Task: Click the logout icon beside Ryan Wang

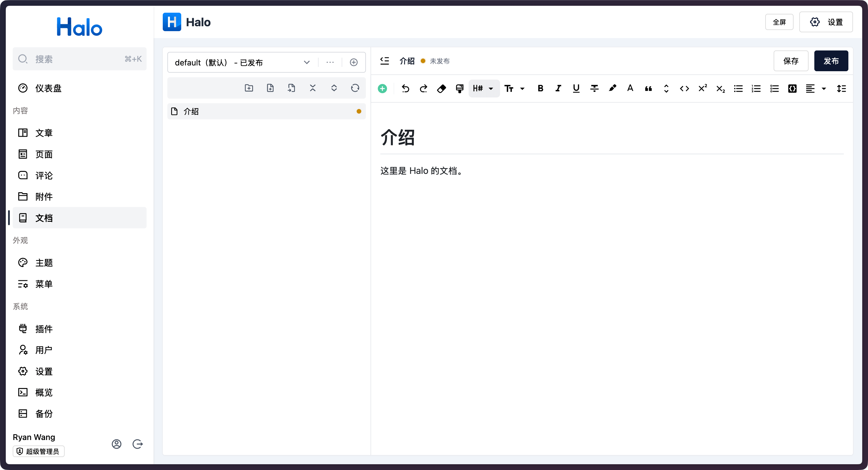Action: point(137,444)
